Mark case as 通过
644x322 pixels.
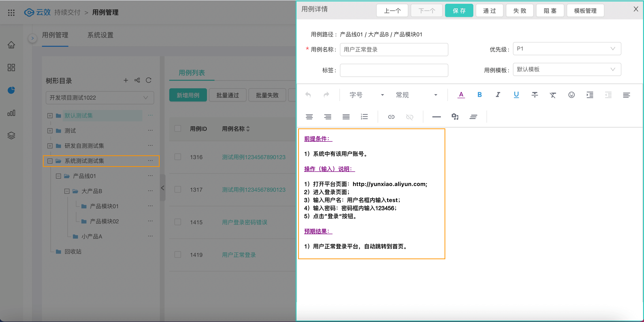(490, 11)
